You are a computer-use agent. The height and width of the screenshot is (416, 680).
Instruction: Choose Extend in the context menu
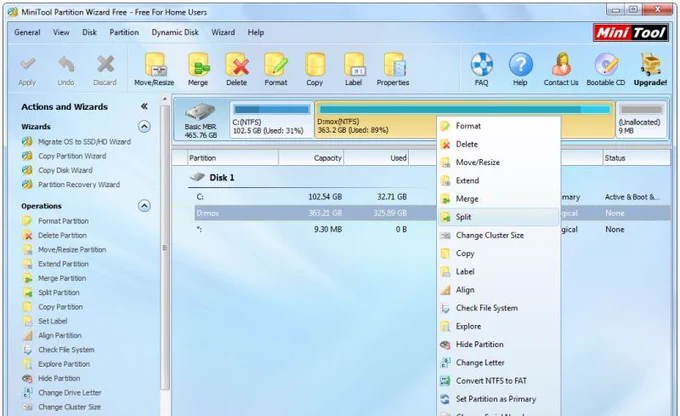(x=498, y=181)
